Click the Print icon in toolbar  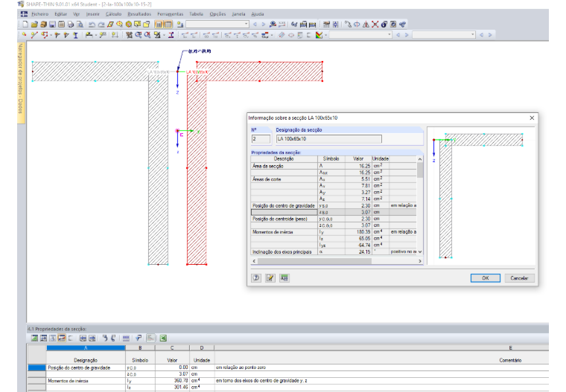pyautogui.click(x=71, y=25)
